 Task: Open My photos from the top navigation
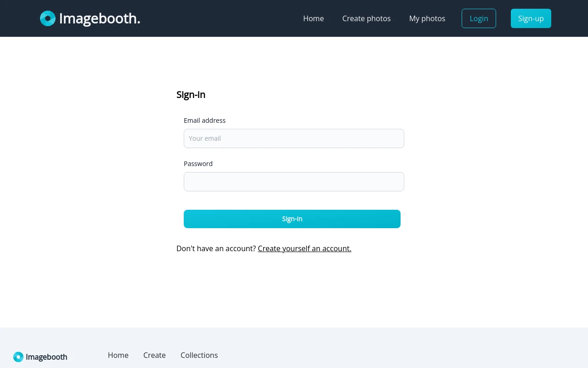[x=427, y=18]
